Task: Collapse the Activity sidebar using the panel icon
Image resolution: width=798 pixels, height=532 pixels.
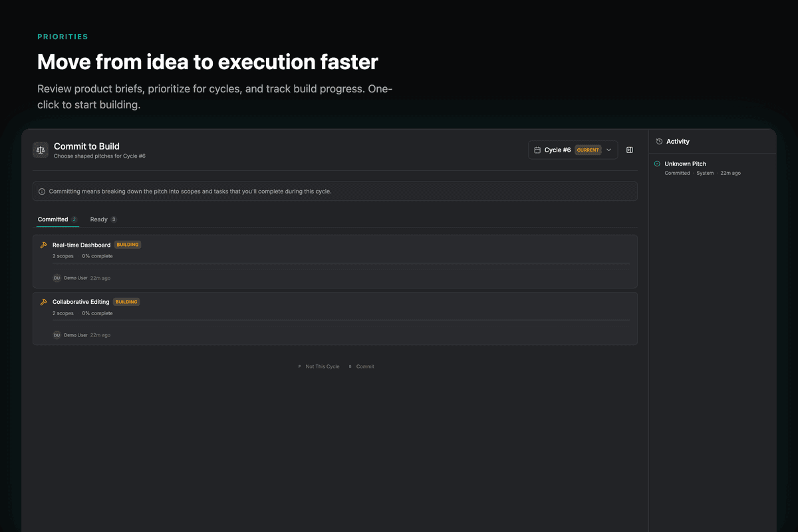Action: pyautogui.click(x=629, y=150)
